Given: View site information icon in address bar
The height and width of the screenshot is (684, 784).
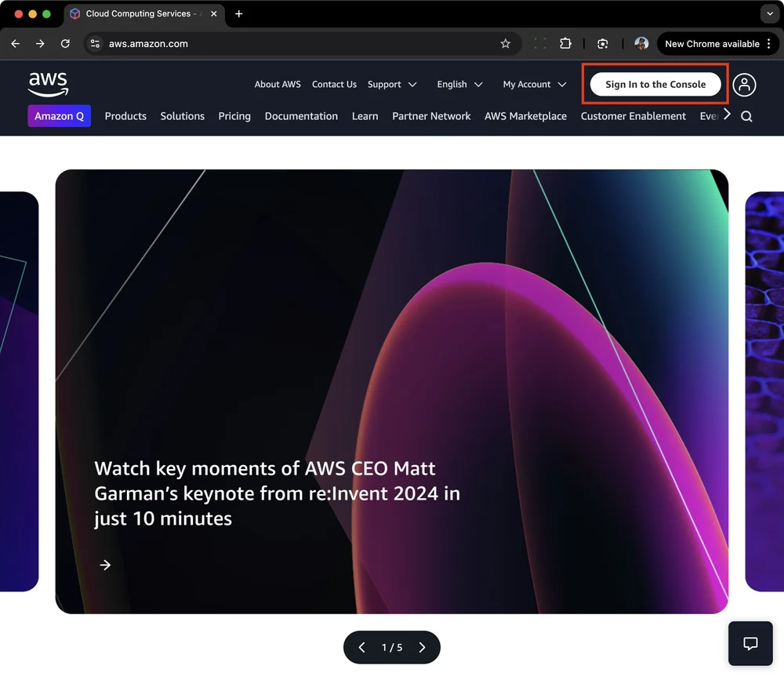Looking at the screenshot, I should point(95,43).
